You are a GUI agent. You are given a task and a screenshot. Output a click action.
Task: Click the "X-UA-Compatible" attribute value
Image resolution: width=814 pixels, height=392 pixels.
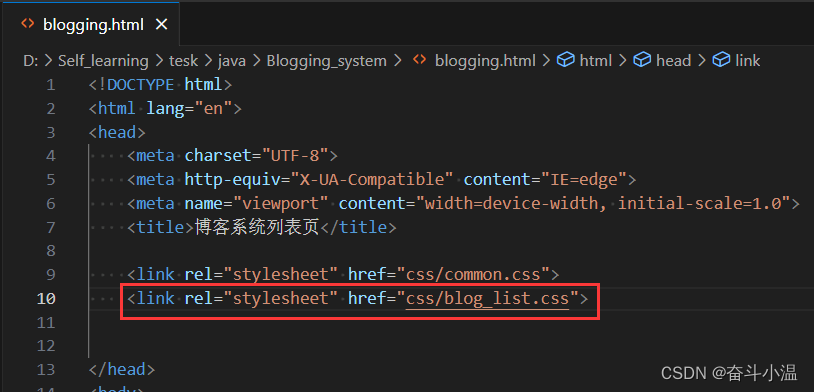(372, 179)
